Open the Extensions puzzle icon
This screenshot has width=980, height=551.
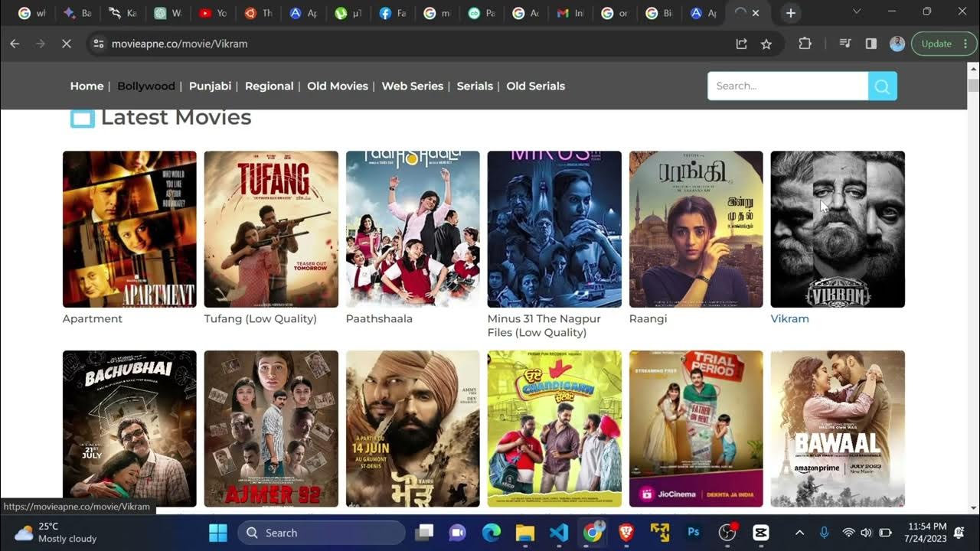pyautogui.click(x=805, y=44)
